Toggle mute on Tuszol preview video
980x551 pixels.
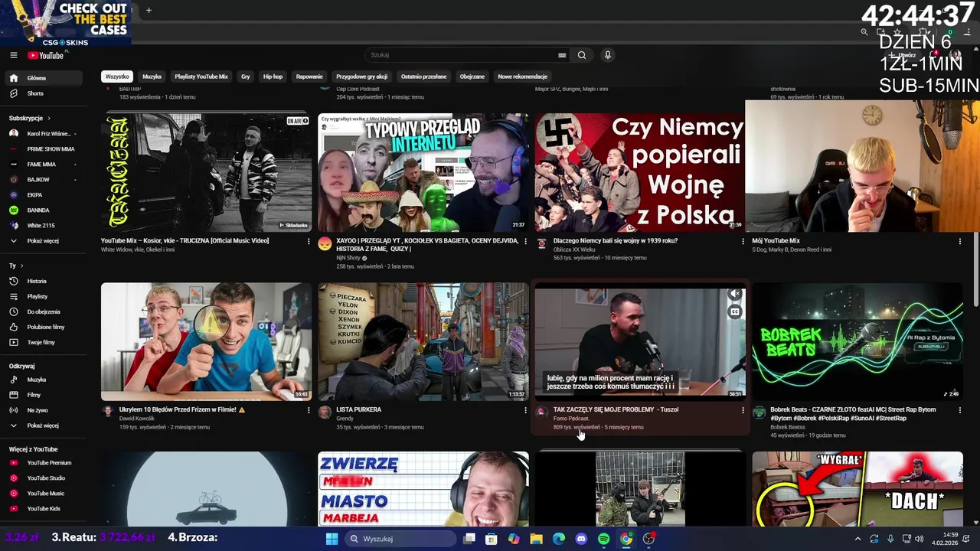735,294
